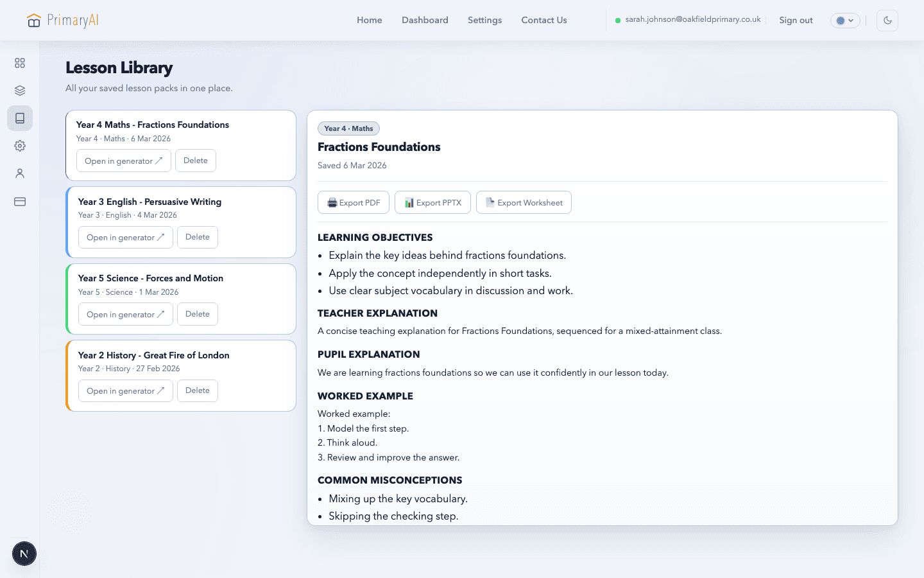This screenshot has width=924, height=578.
Task: Open the chat widget avatar at bottom left
Action: coord(24,553)
